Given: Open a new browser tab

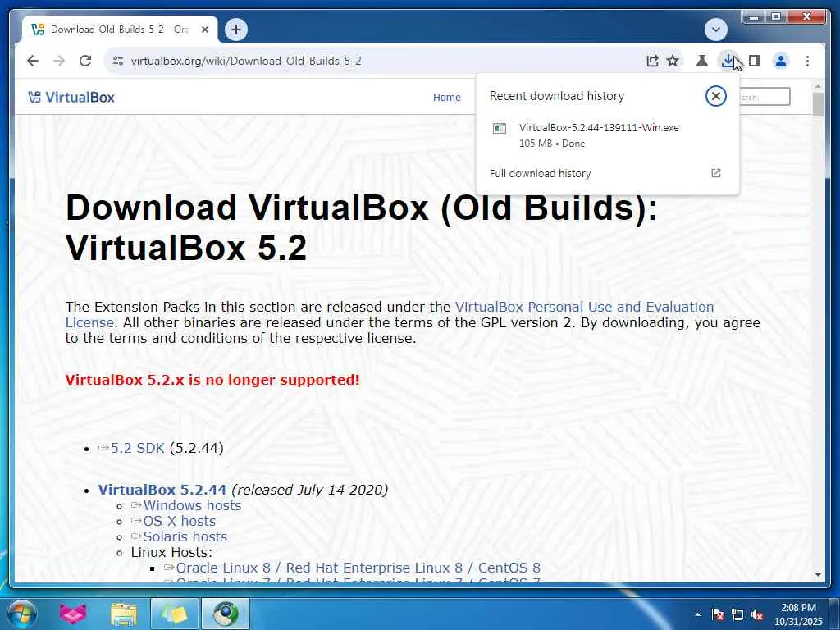Looking at the screenshot, I should coord(236,30).
